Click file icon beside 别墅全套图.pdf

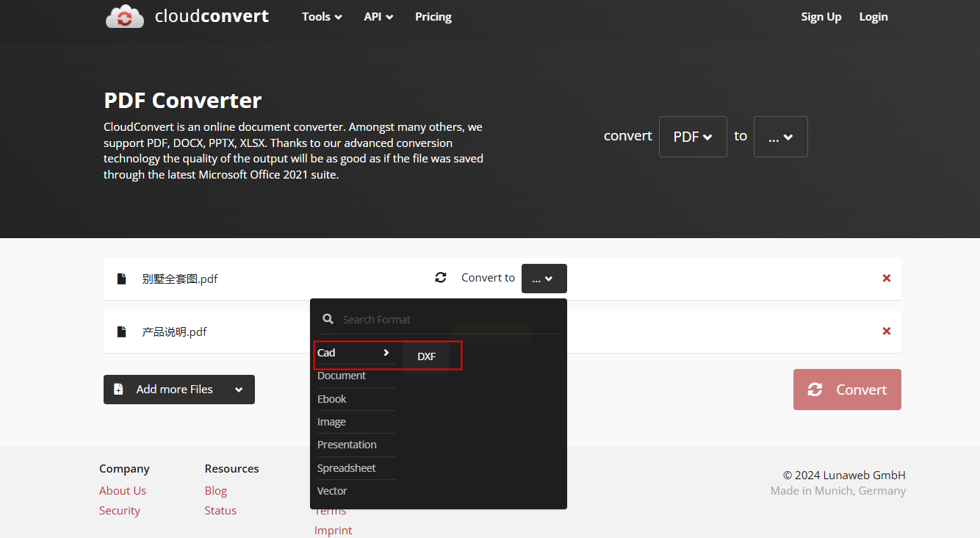coord(122,279)
